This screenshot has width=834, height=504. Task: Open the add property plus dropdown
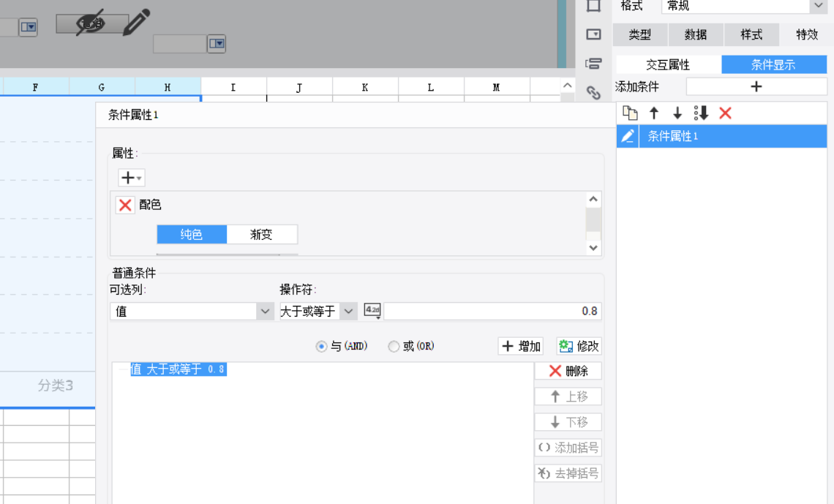[x=131, y=178]
